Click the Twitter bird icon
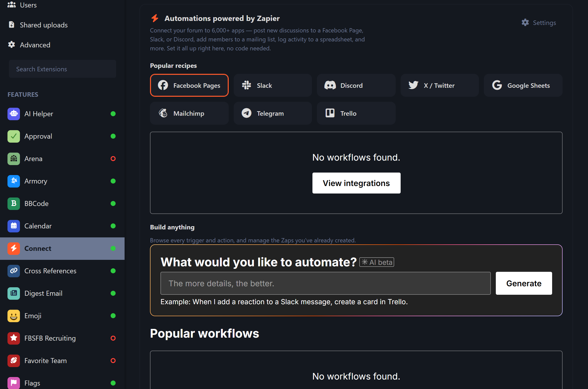The height and width of the screenshot is (389, 588). (413, 85)
